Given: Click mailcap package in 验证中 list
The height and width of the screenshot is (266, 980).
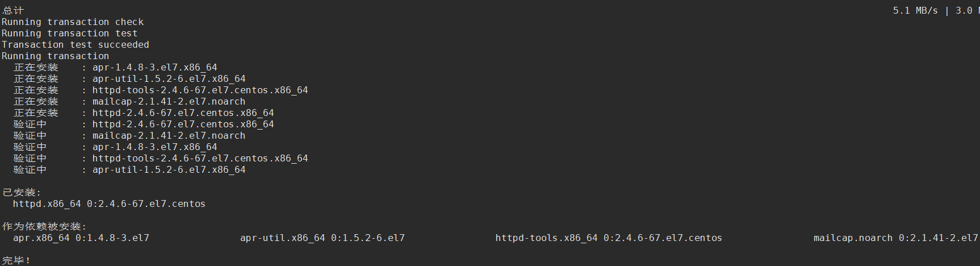Looking at the screenshot, I should tap(169, 135).
